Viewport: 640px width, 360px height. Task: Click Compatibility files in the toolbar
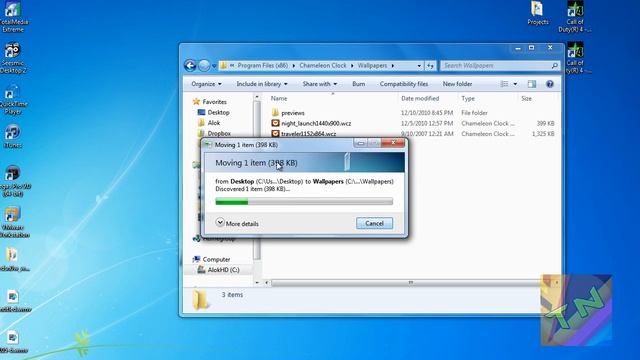(404, 84)
